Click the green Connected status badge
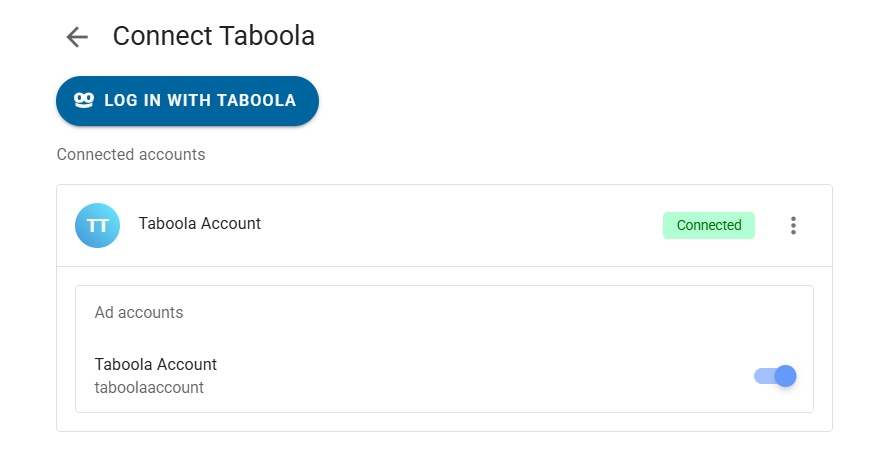The height and width of the screenshot is (458, 877). 708,225
